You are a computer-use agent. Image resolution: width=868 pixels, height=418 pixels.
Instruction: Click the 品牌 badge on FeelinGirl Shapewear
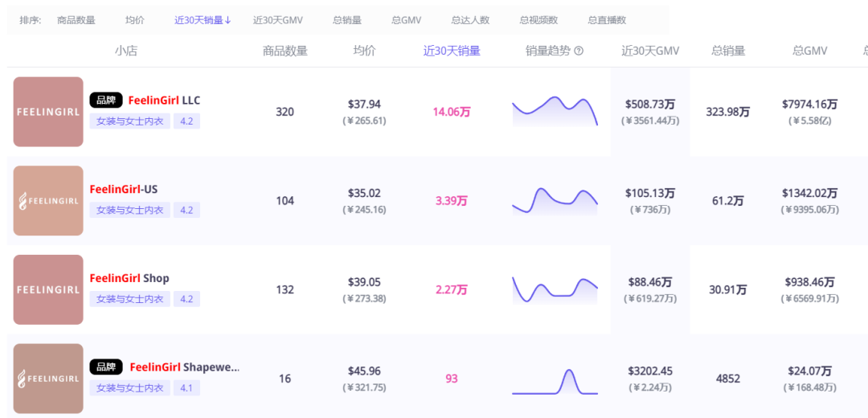(x=106, y=367)
